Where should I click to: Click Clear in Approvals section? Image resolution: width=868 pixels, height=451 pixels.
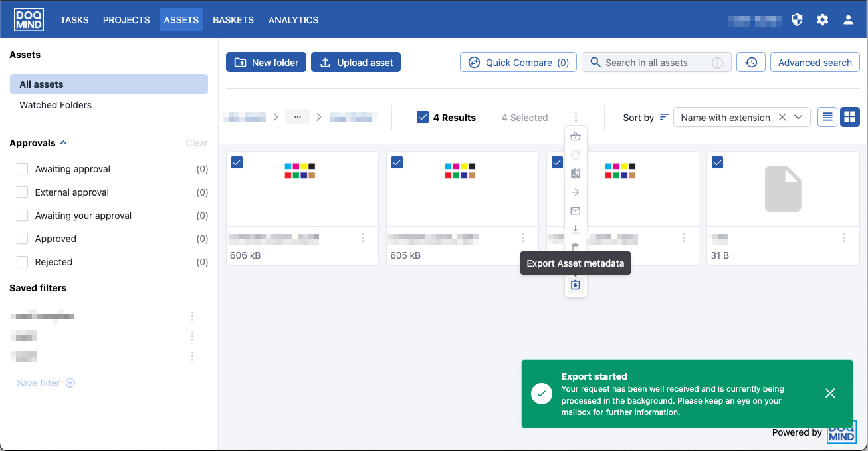pos(197,143)
